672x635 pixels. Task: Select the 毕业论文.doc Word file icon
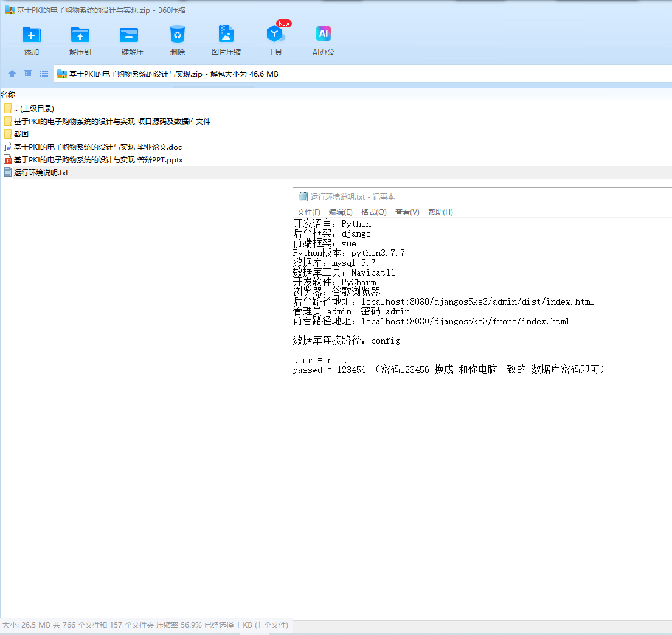click(x=8, y=147)
